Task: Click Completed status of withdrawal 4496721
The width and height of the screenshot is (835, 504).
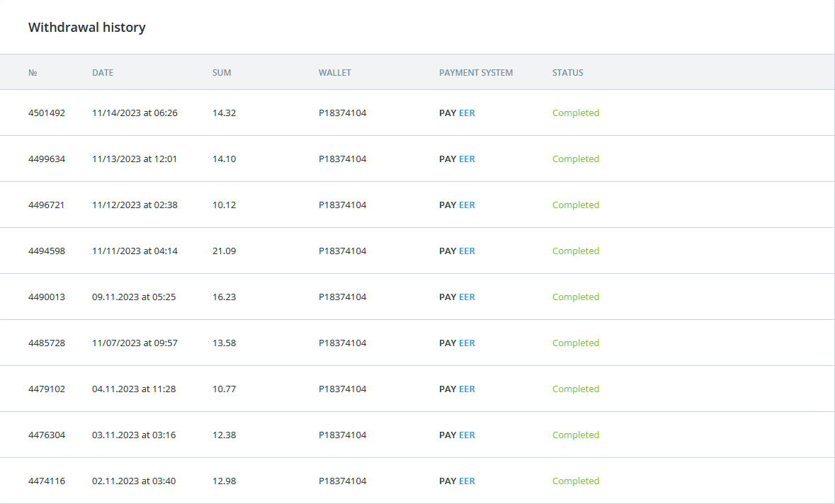Action: [x=576, y=205]
